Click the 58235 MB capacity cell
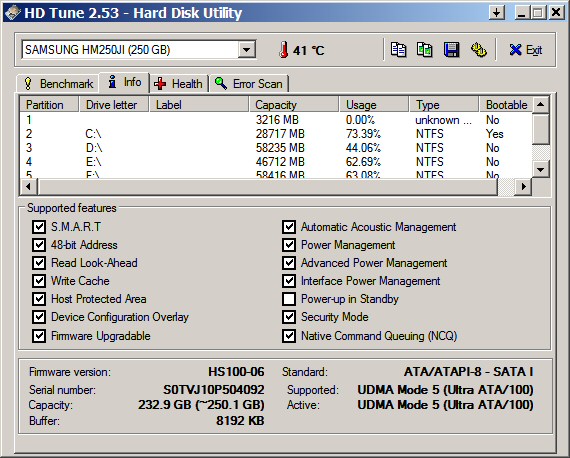Image resolution: width=570 pixels, height=458 pixels. 280,148
